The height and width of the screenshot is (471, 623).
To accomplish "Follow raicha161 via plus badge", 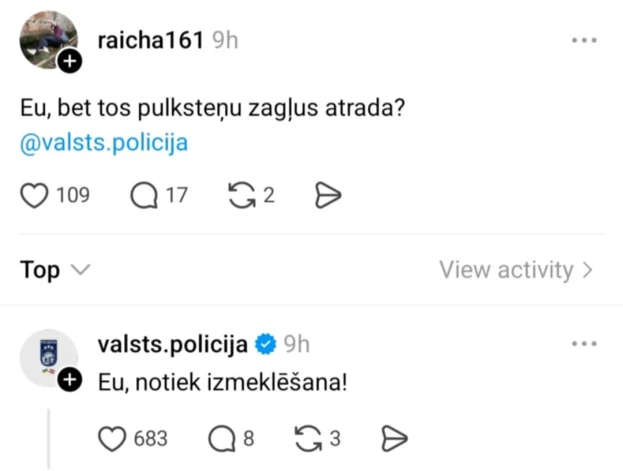I will pyautogui.click(x=69, y=62).
